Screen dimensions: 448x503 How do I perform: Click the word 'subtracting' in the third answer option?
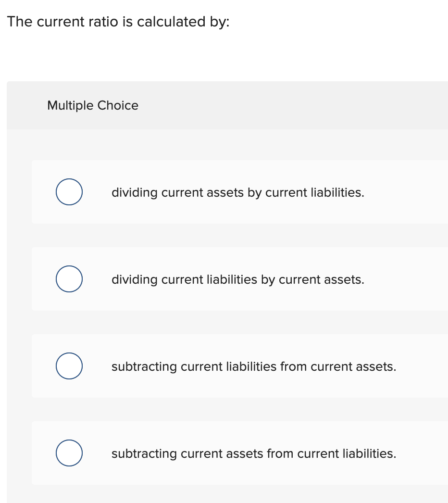coord(144,367)
